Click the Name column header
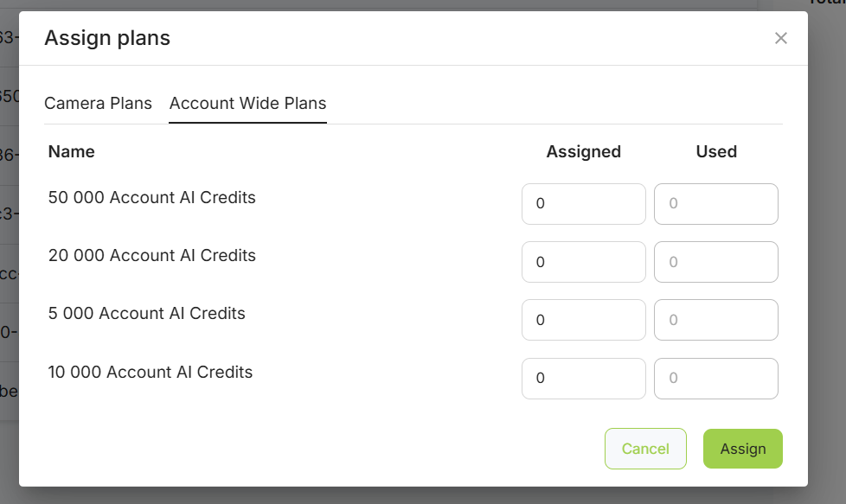 (72, 152)
